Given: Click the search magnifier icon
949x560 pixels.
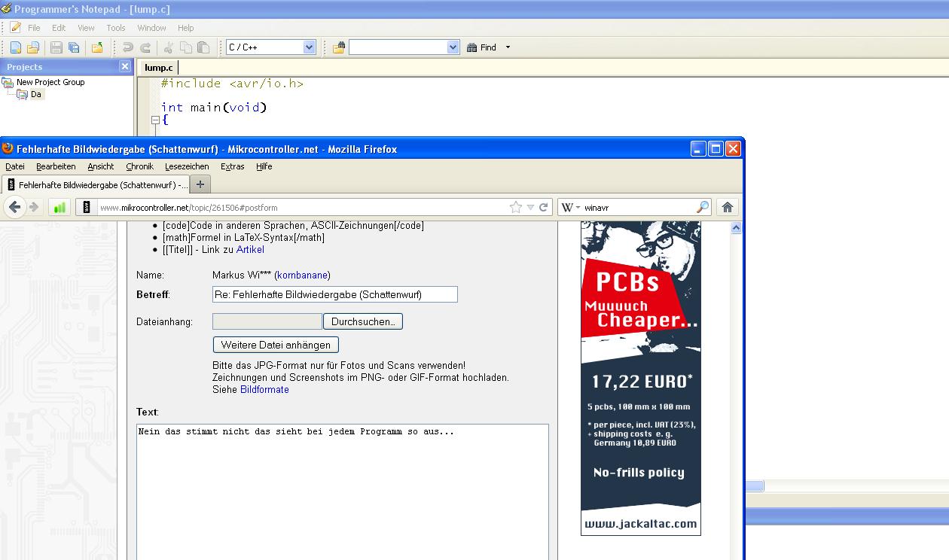Looking at the screenshot, I should tap(702, 207).
